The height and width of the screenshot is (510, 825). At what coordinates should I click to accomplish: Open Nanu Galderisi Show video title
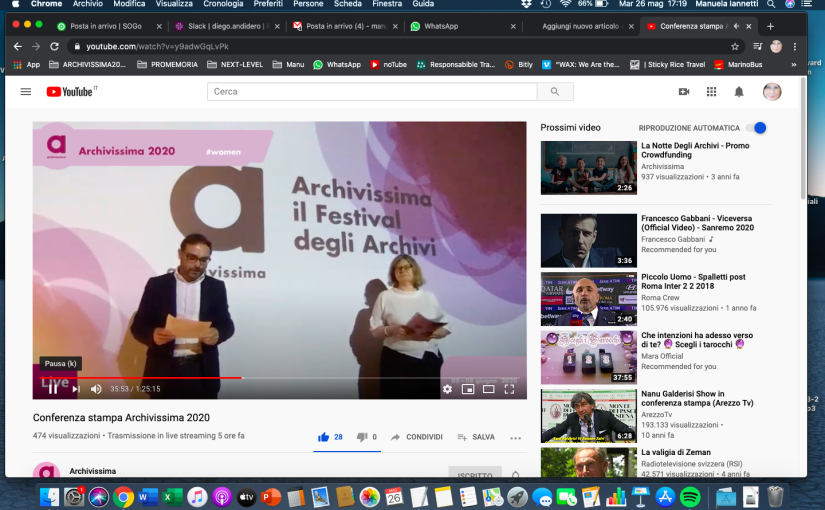point(697,398)
